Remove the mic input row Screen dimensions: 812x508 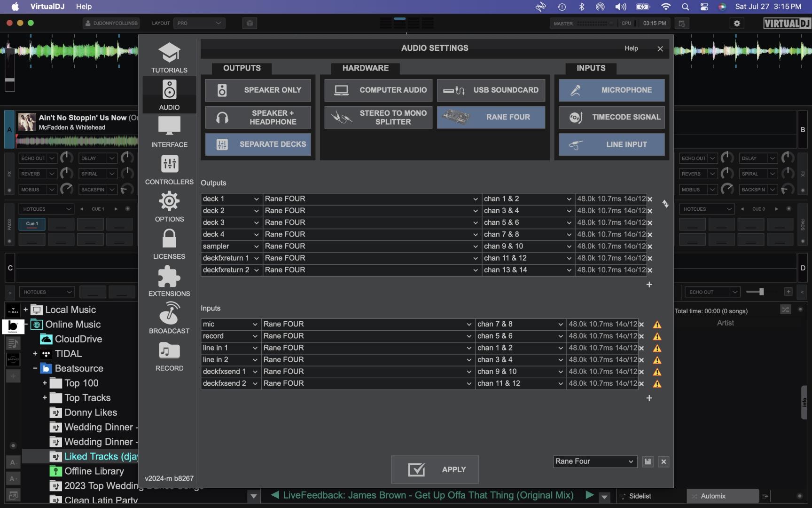click(x=641, y=325)
